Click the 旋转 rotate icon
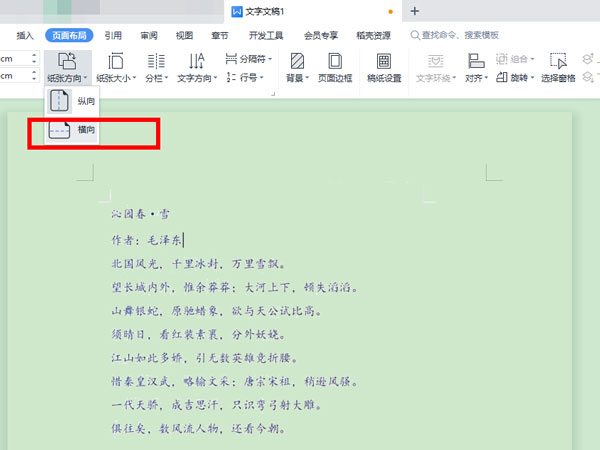600x450 pixels. point(501,77)
